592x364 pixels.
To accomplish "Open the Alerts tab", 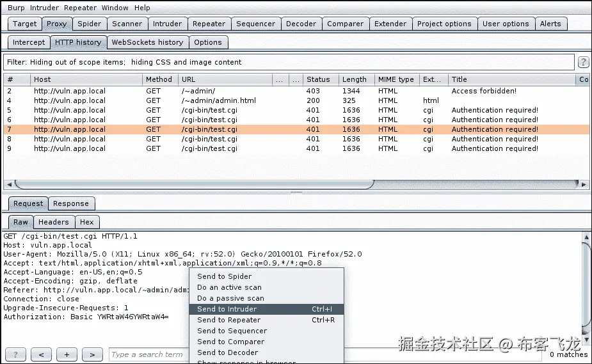I will [550, 24].
